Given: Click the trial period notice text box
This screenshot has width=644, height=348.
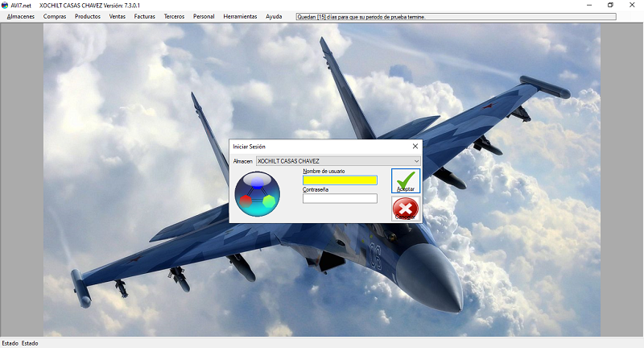Looking at the screenshot, I should coord(456,17).
